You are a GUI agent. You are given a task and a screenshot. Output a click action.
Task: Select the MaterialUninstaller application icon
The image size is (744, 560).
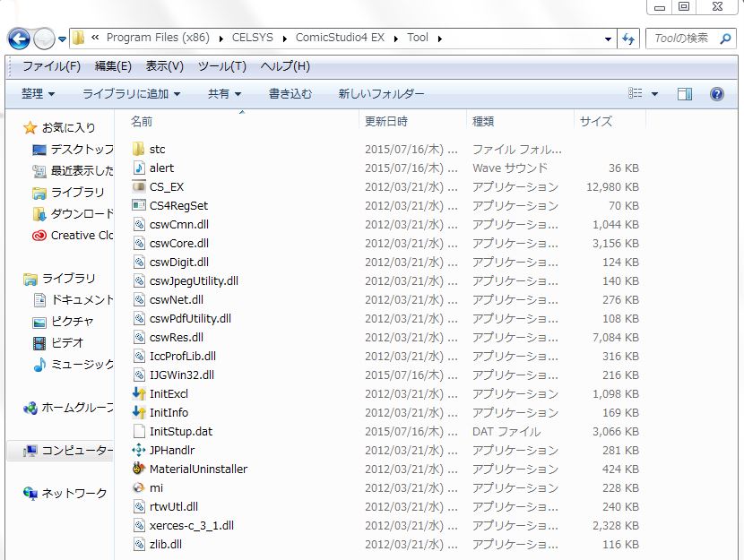(x=139, y=469)
